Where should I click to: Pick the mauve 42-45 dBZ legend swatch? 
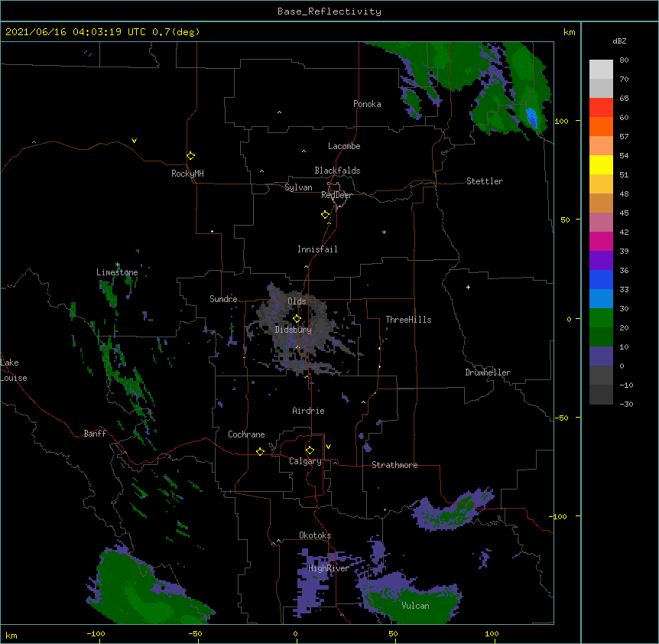click(601, 223)
